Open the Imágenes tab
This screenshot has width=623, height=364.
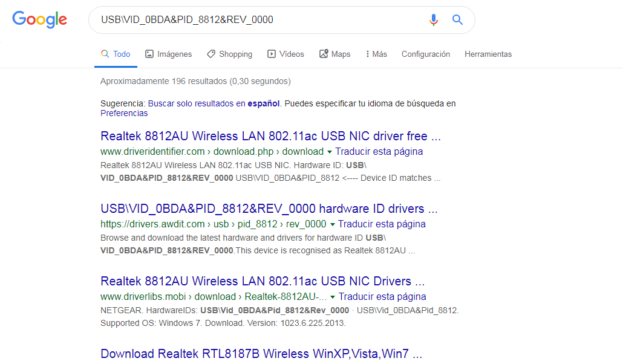(169, 54)
